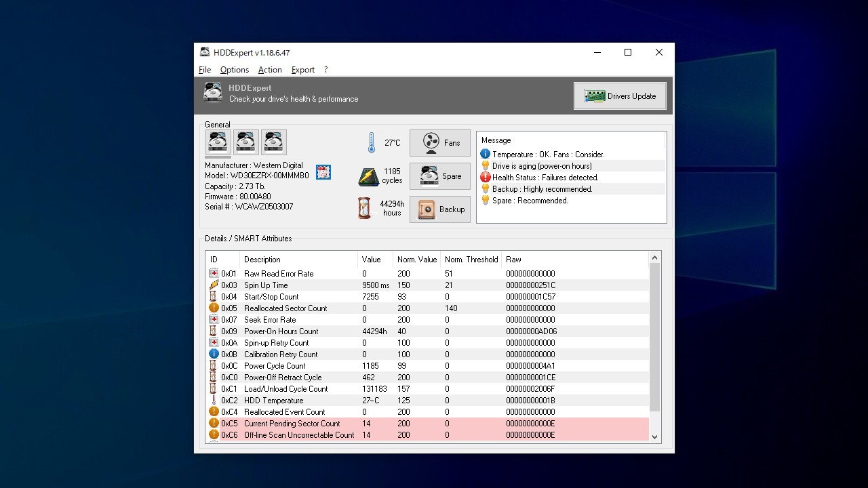The height and width of the screenshot is (488, 868).
Task: Click the Serial # WCAWZ0503007 text
Action: click(249, 207)
